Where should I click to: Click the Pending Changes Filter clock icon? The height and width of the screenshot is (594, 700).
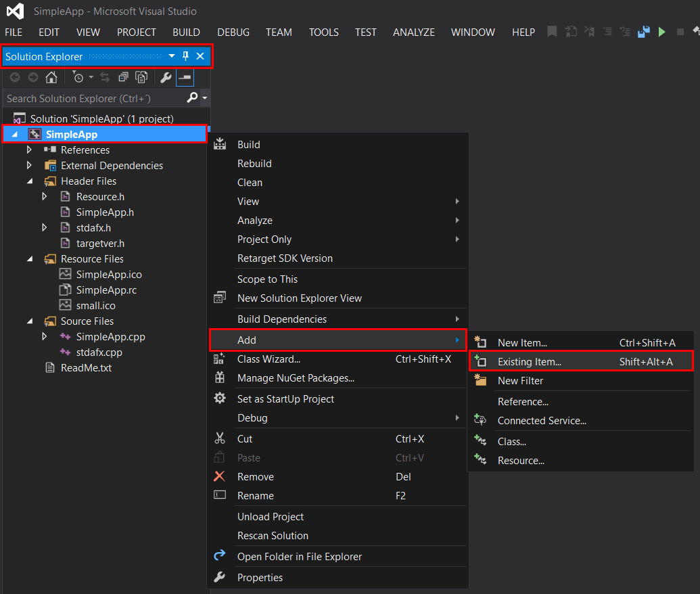click(x=78, y=77)
